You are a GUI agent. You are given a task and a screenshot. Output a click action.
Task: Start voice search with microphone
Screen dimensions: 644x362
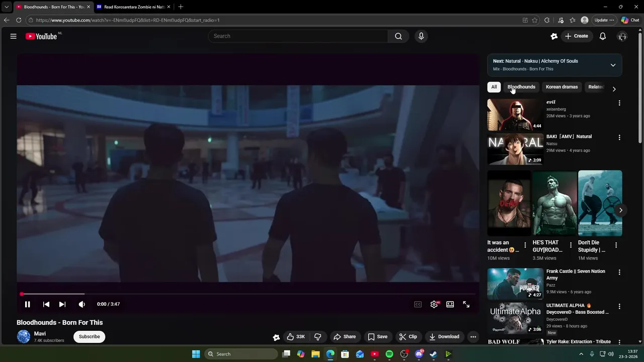[421, 36]
